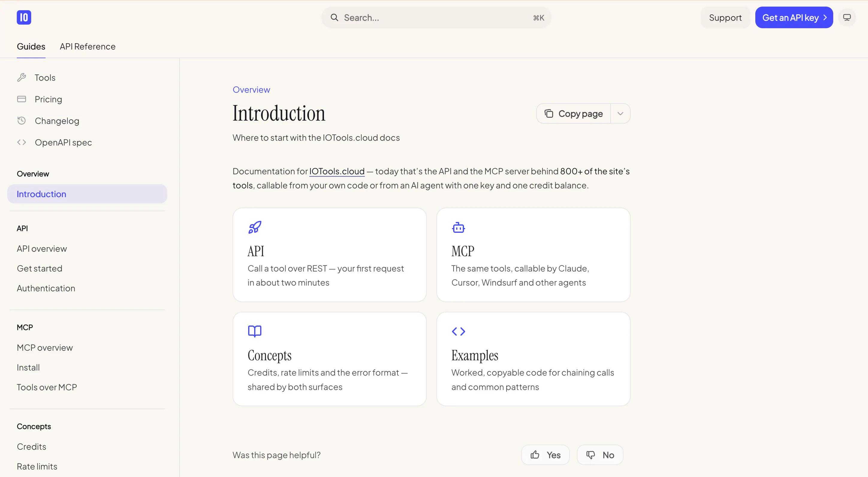This screenshot has height=477, width=868.
Task: Click the Changelog history icon
Action: coord(22,121)
